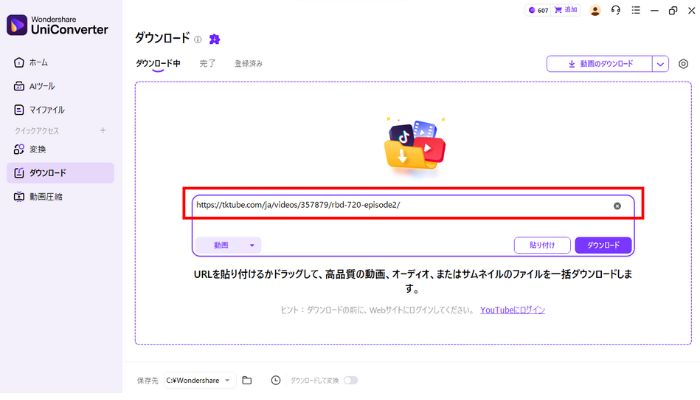Open the YouTube login link
Screen dimensions: 700x400
tap(512, 310)
